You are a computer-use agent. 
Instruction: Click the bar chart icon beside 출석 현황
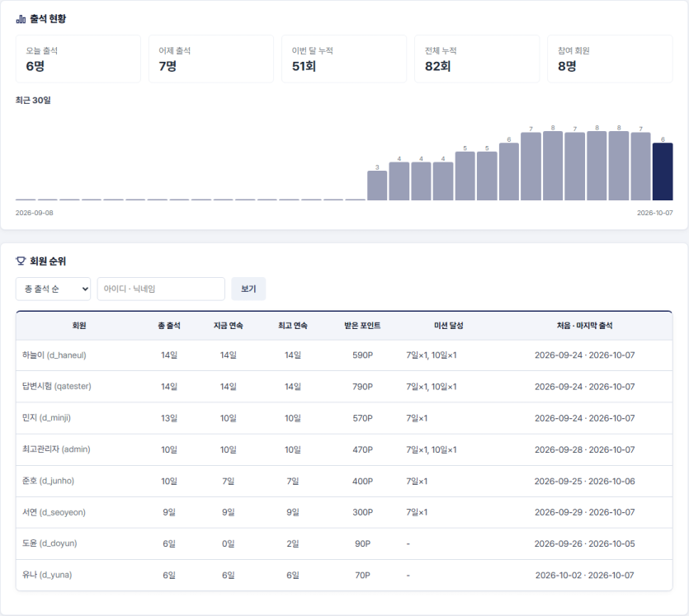(x=21, y=19)
